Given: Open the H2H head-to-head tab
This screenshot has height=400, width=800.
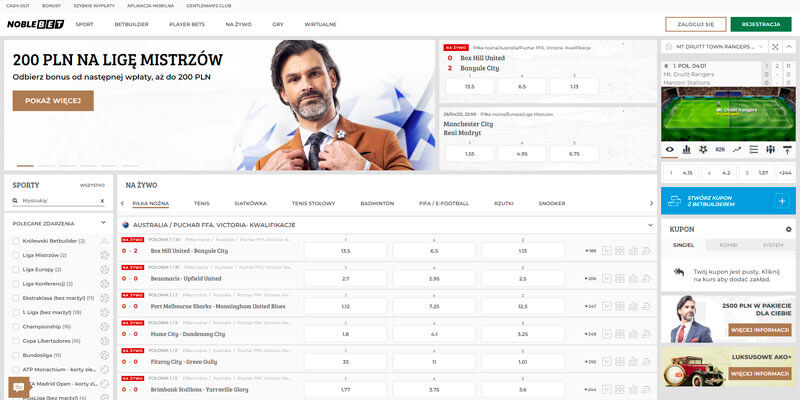Looking at the screenshot, I should click(x=720, y=149).
